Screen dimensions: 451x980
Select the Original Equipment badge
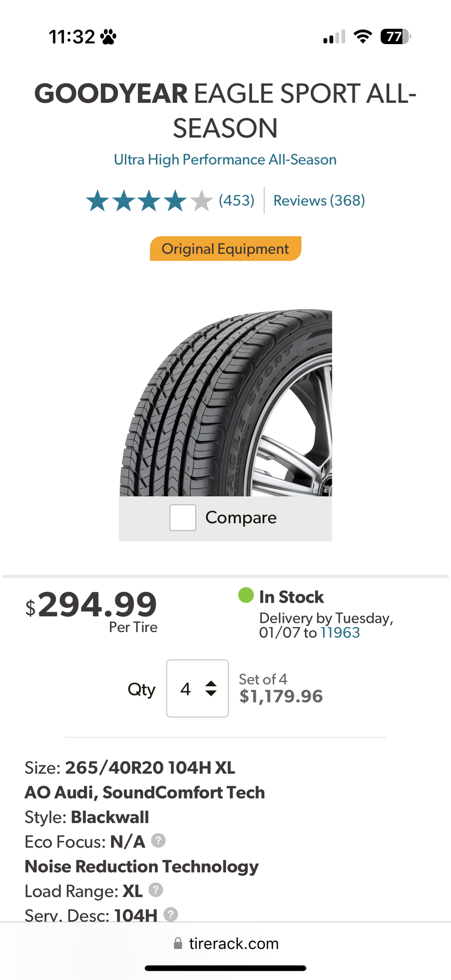[x=225, y=248]
